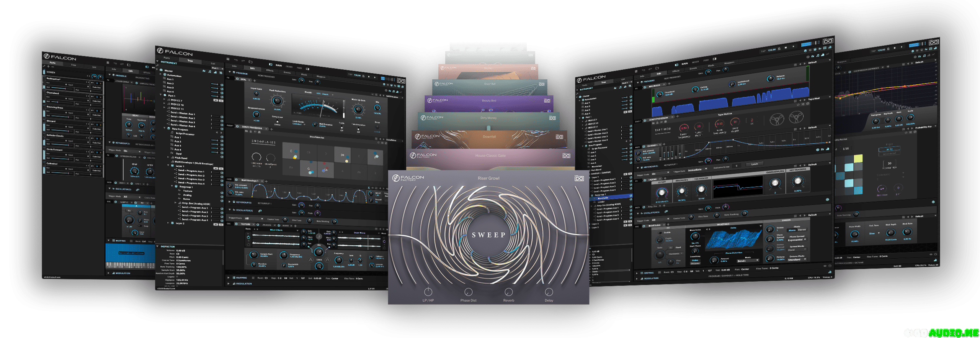
Task: Click redo arrow in the Opal Falcon window
Action: click(x=243, y=61)
